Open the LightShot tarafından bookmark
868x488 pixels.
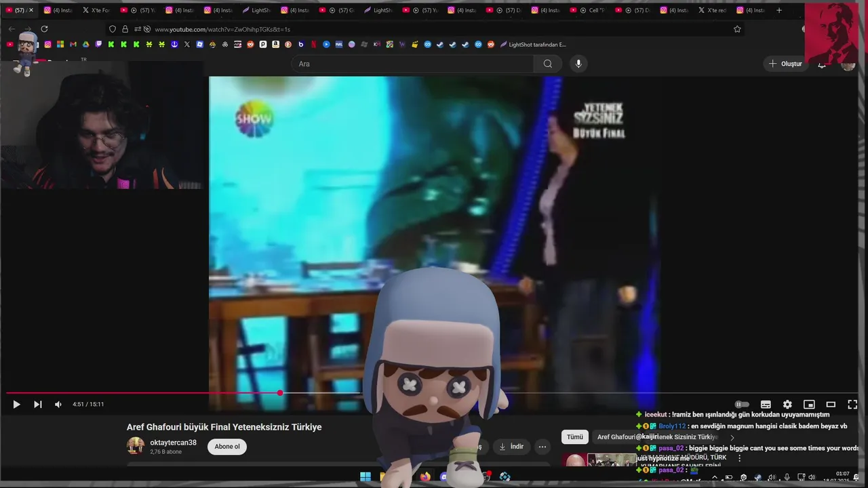click(x=532, y=45)
